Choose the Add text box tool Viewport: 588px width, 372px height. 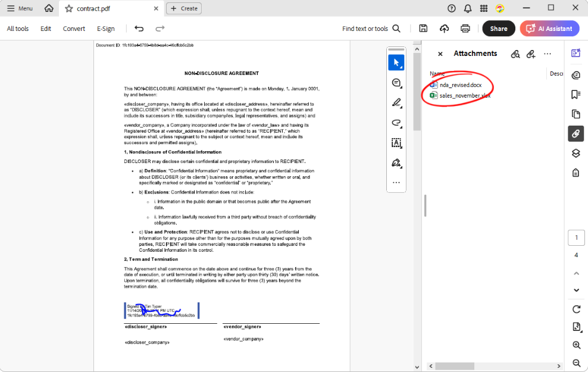coord(396,143)
